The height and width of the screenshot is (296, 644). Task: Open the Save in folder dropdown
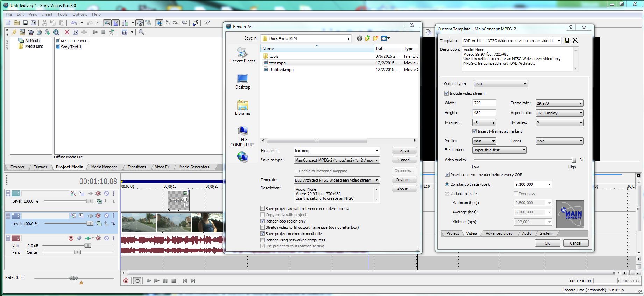click(306, 38)
